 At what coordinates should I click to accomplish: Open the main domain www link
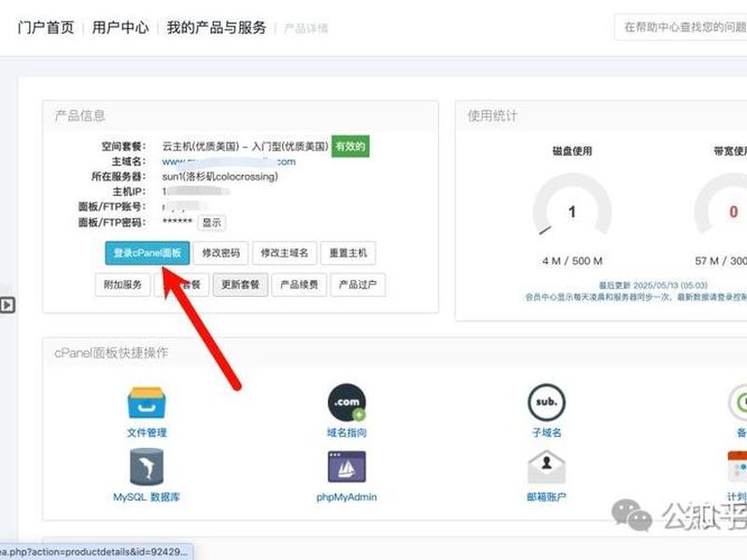pyautogui.click(x=229, y=161)
